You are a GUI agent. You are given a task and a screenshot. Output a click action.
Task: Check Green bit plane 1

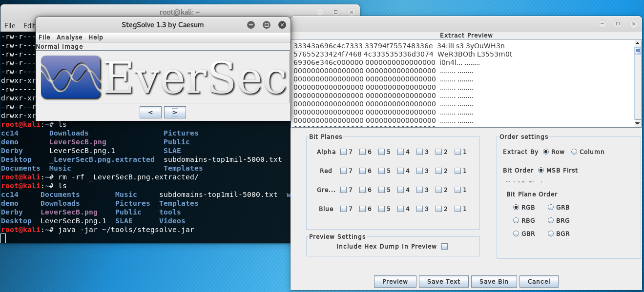click(458, 190)
